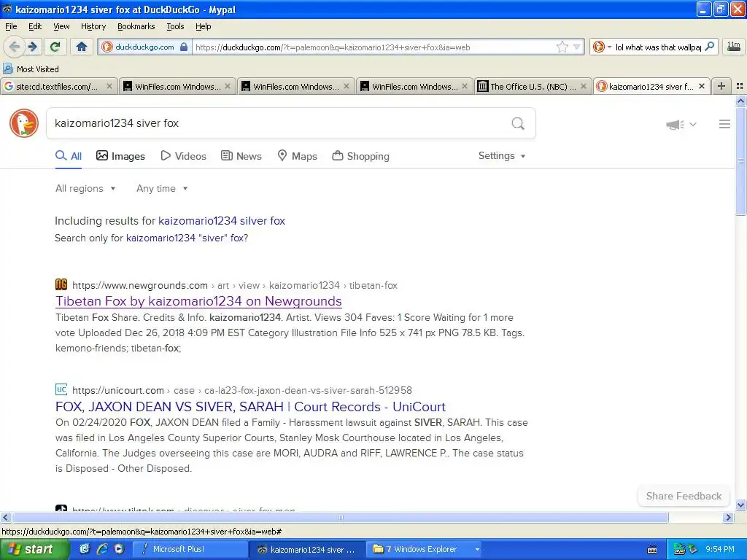Click the magnifier inside DuckDuckGo search box
The width and height of the screenshot is (747, 560).
coord(518,124)
